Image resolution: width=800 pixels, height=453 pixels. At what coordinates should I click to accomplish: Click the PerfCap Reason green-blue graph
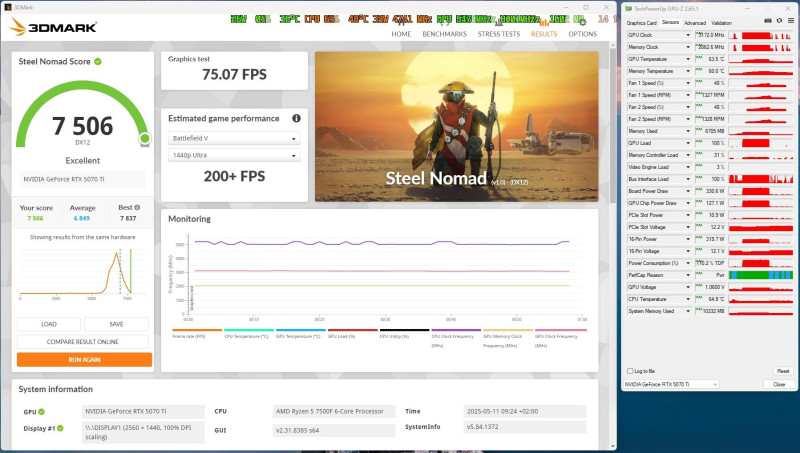pos(761,275)
